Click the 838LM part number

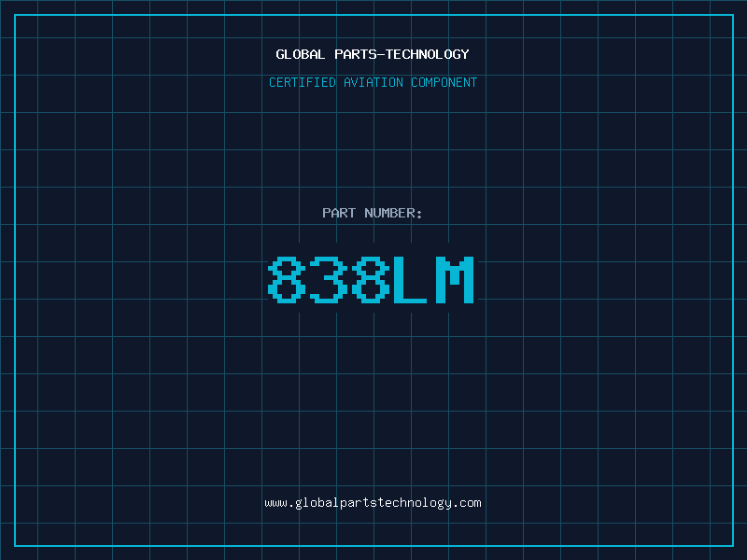coord(371,279)
